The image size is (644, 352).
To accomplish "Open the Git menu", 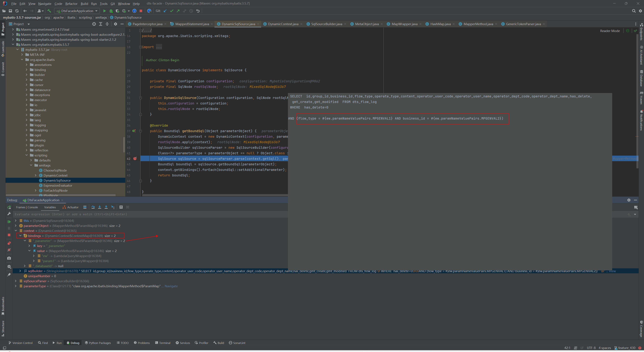I will pyautogui.click(x=113, y=4).
